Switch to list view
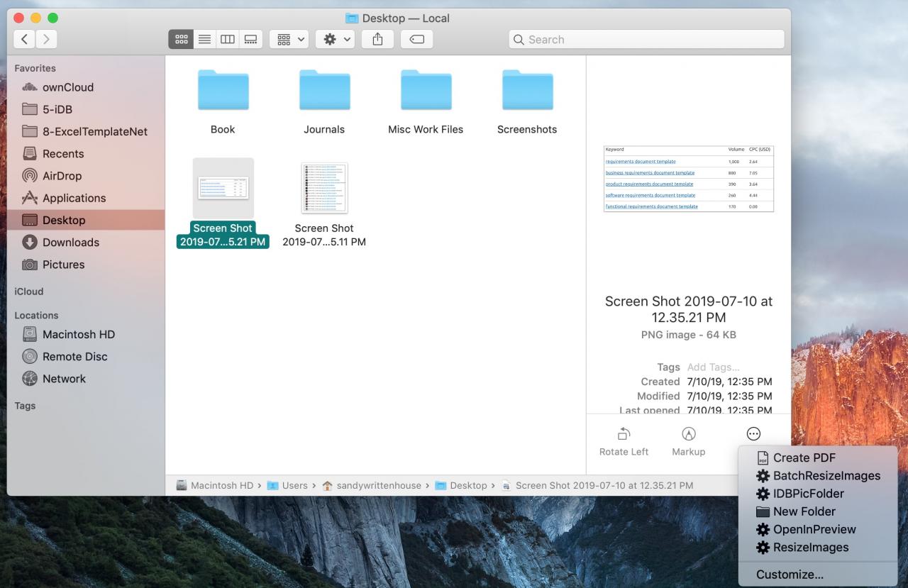 pyautogui.click(x=204, y=40)
